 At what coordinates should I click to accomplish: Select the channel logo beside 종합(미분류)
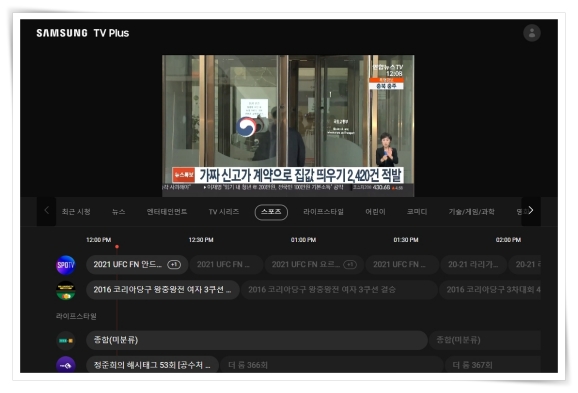coord(66,340)
